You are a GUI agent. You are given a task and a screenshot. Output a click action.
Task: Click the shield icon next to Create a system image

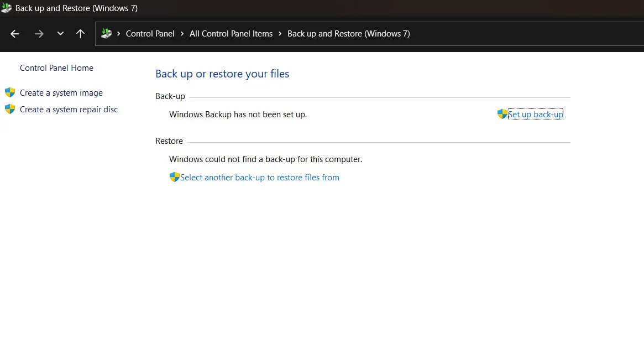click(10, 92)
